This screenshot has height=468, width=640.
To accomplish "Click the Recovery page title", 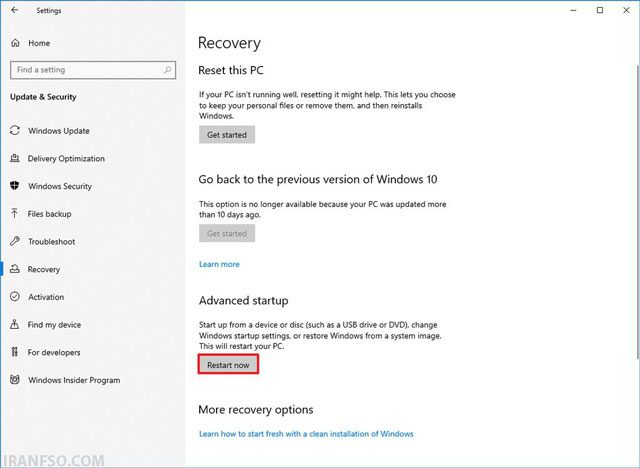I will 229,43.
